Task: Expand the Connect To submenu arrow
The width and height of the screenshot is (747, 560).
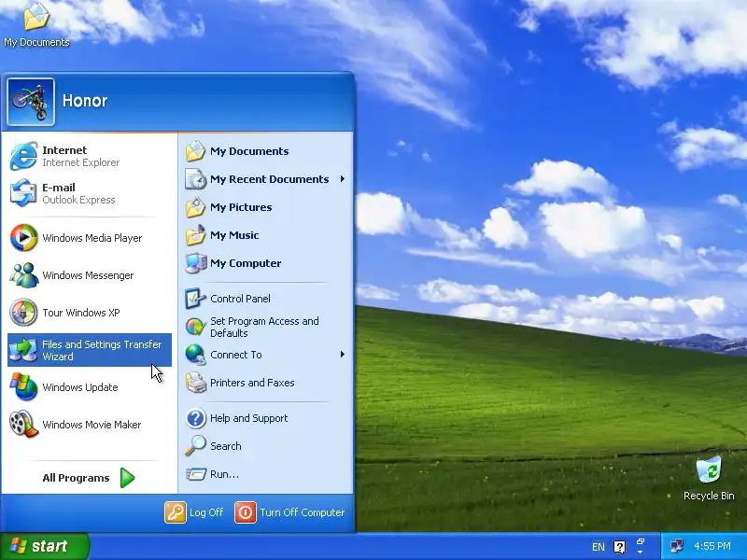Action: 343,355
